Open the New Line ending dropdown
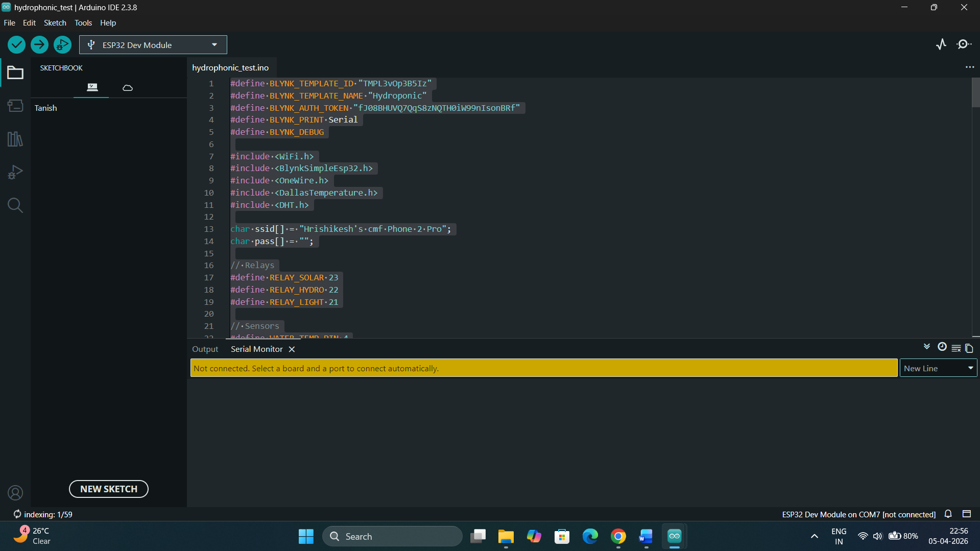Screen dimensions: 980x551 point(938,368)
